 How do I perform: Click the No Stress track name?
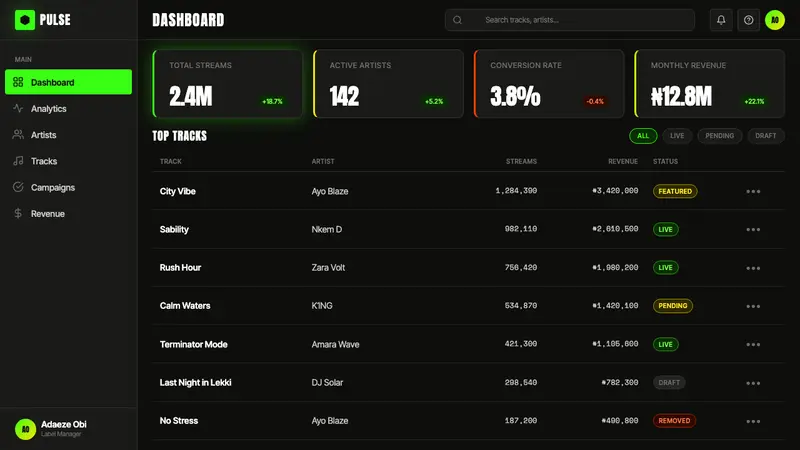[179, 421]
